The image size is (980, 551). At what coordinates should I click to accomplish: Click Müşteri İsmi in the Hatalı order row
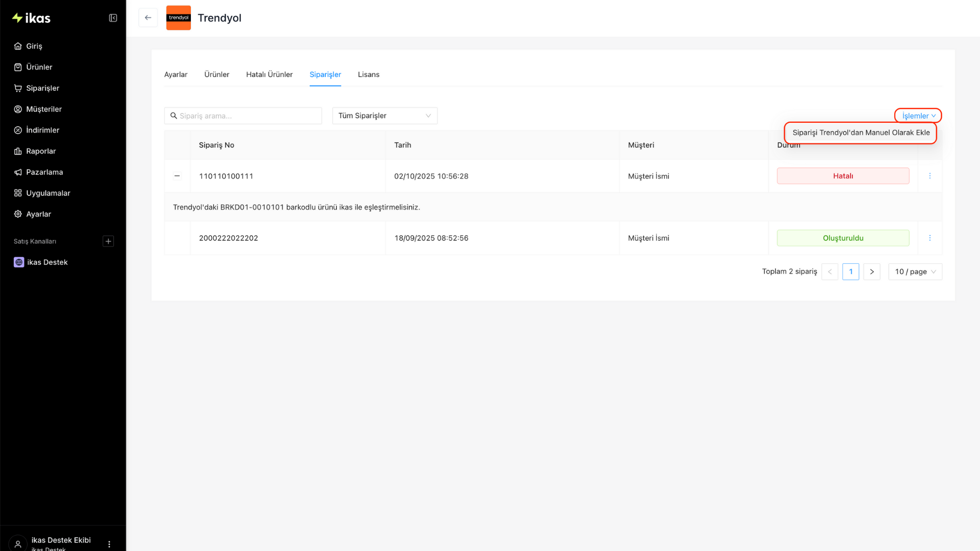[x=648, y=176]
